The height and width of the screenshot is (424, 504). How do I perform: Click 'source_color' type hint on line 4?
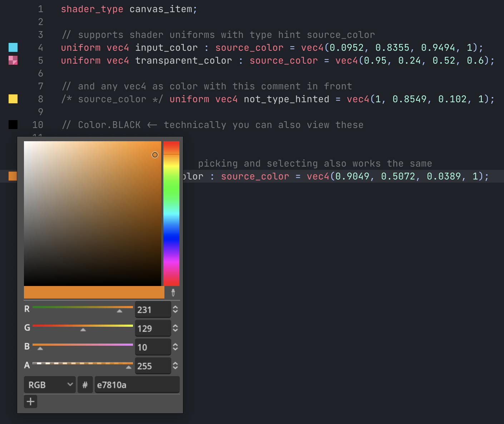(x=249, y=48)
